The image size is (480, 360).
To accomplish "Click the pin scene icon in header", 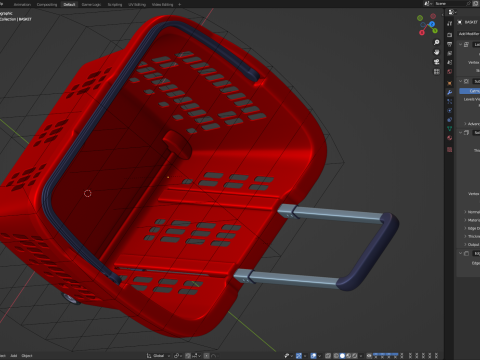I will click(469, 3).
